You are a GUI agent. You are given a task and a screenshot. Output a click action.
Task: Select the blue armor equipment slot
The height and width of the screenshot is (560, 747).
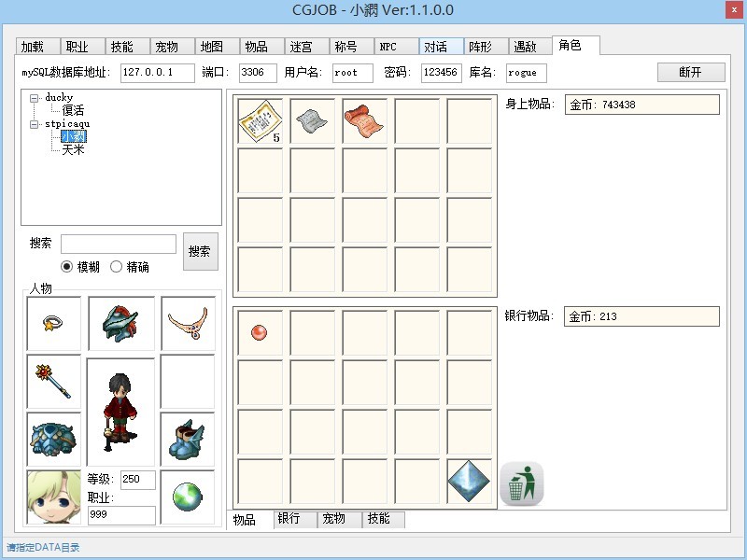coord(54,439)
